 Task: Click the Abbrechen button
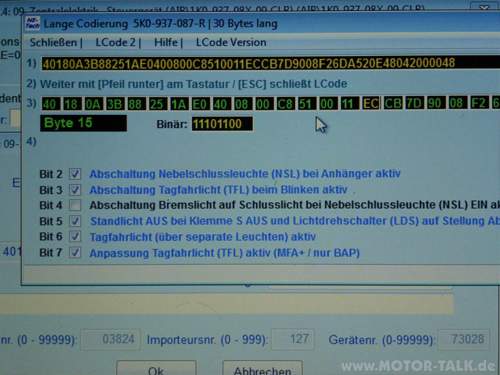[263, 368]
